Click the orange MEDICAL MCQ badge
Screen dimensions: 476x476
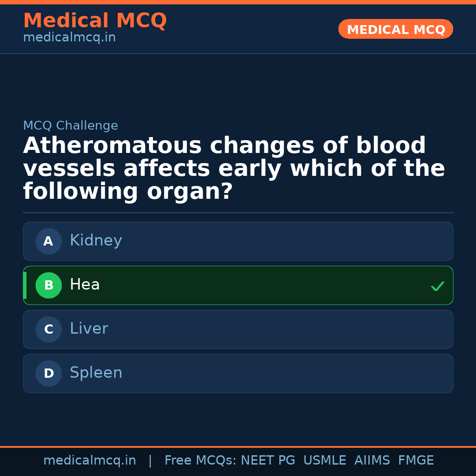click(395, 29)
